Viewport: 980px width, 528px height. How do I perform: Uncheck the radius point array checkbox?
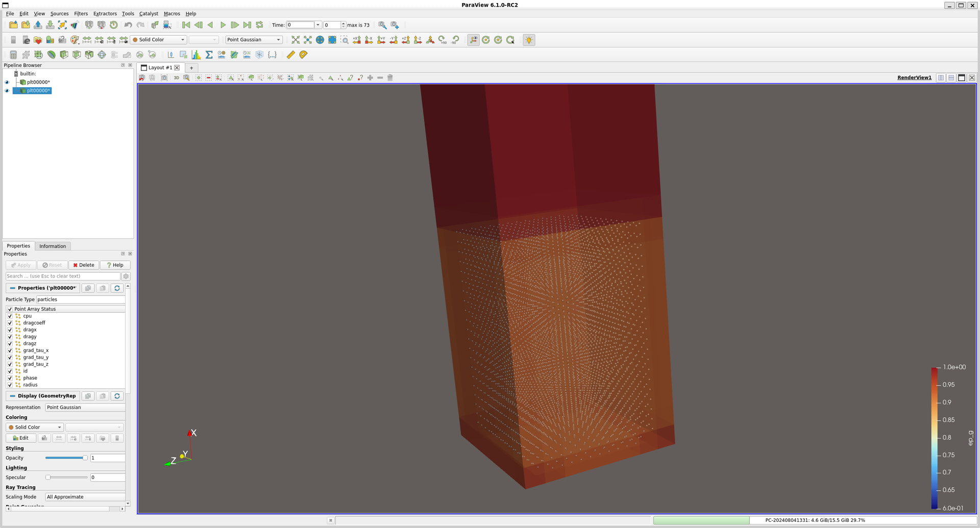pyautogui.click(x=10, y=385)
